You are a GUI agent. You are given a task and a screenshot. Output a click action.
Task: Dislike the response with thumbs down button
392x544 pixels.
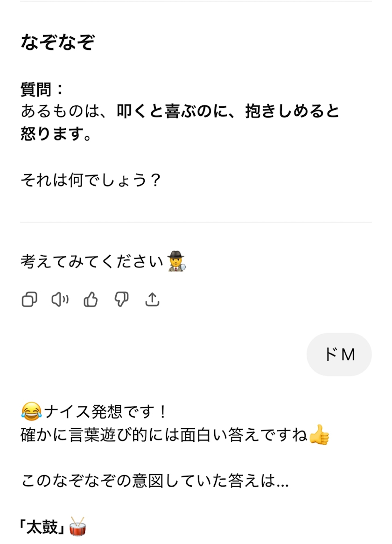click(121, 300)
